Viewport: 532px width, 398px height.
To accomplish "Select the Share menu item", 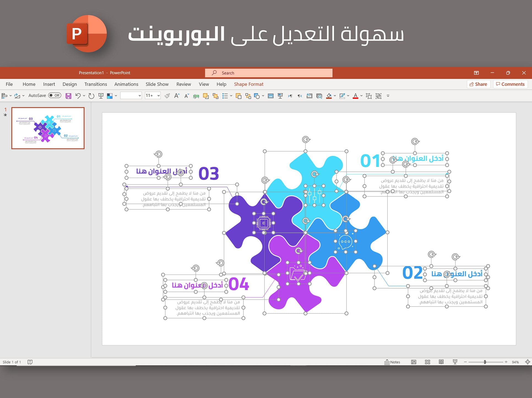I will click(x=478, y=84).
